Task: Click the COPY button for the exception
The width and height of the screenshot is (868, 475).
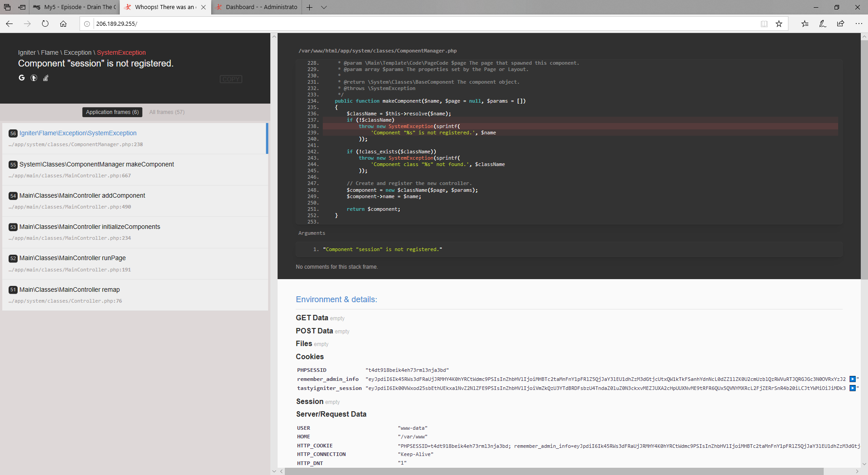Action: coord(231,79)
